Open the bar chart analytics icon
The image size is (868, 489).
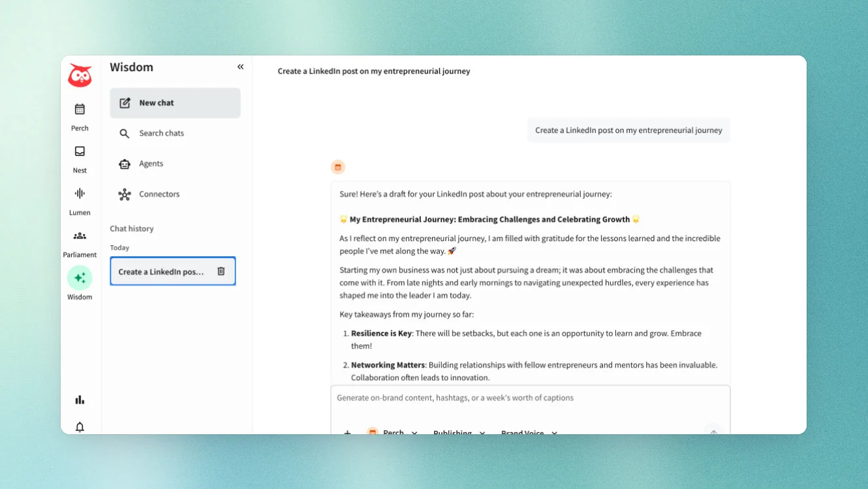(x=80, y=400)
